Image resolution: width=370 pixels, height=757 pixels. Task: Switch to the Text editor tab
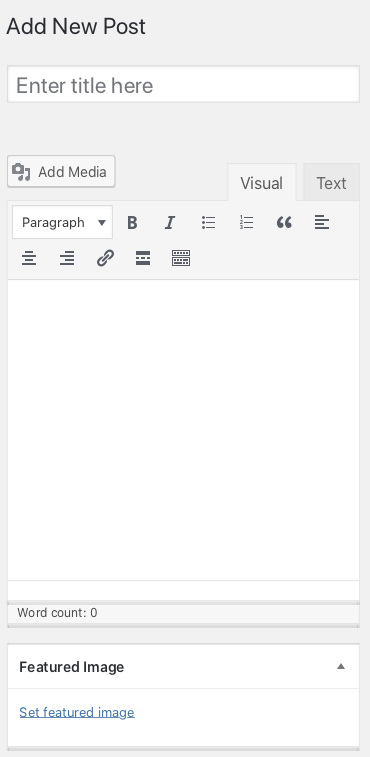(331, 183)
